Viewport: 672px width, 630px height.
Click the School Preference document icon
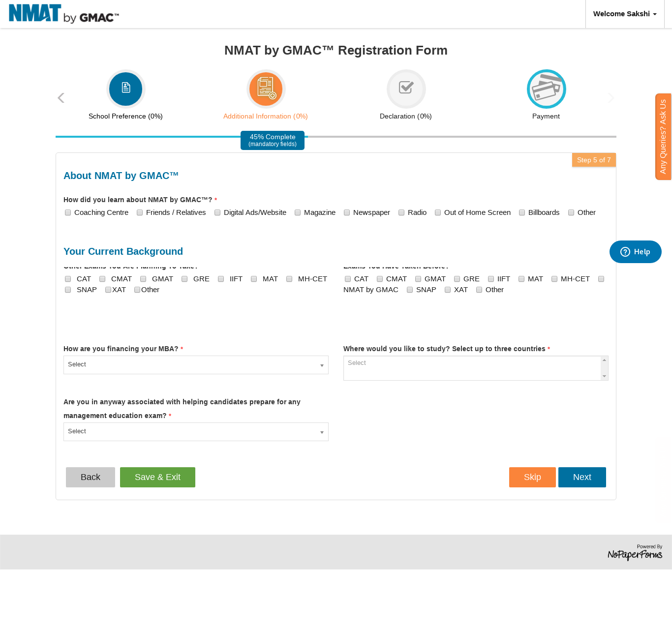tap(125, 89)
